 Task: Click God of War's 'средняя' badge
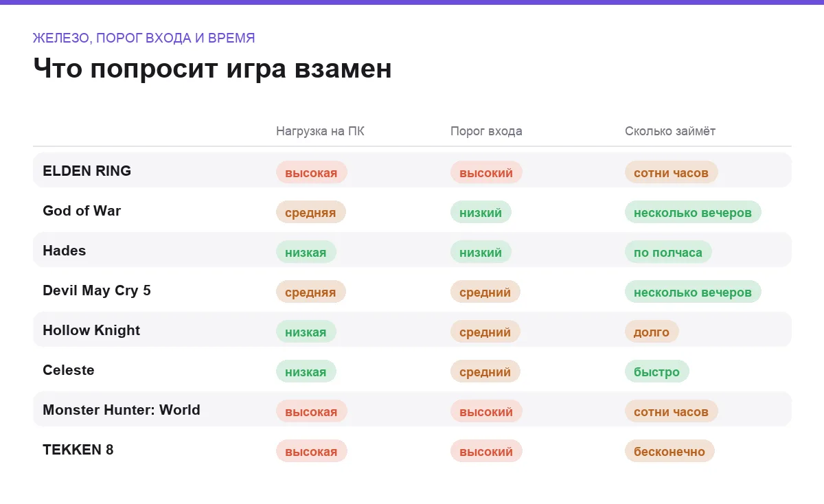[311, 212]
